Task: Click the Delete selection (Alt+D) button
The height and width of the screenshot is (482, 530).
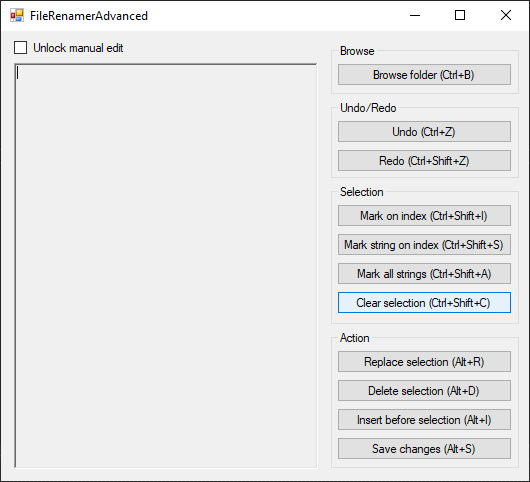Action: [x=424, y=391]
